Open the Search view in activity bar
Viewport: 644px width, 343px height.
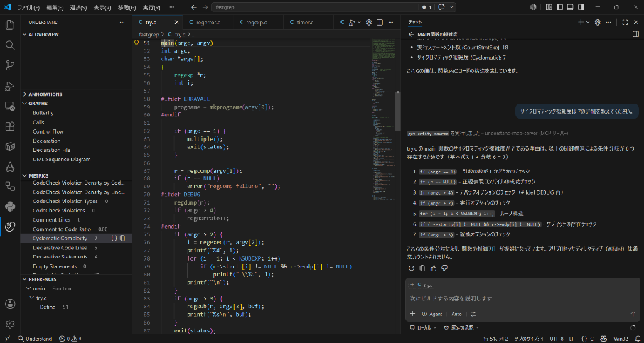10,45
